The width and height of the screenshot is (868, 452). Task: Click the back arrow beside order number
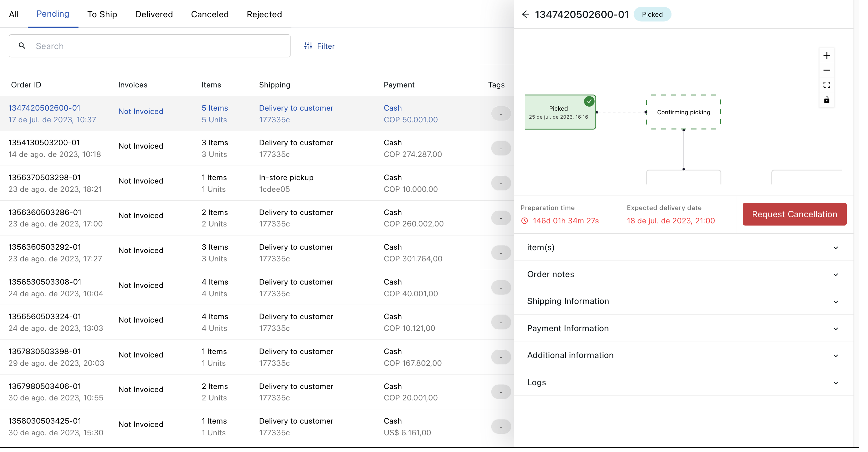tap(525, 14)
